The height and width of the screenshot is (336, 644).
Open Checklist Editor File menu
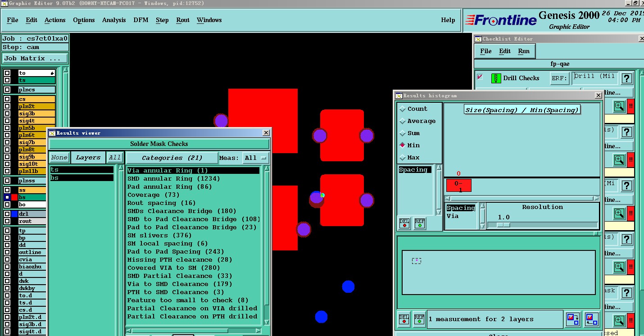(x=486, y=51)
